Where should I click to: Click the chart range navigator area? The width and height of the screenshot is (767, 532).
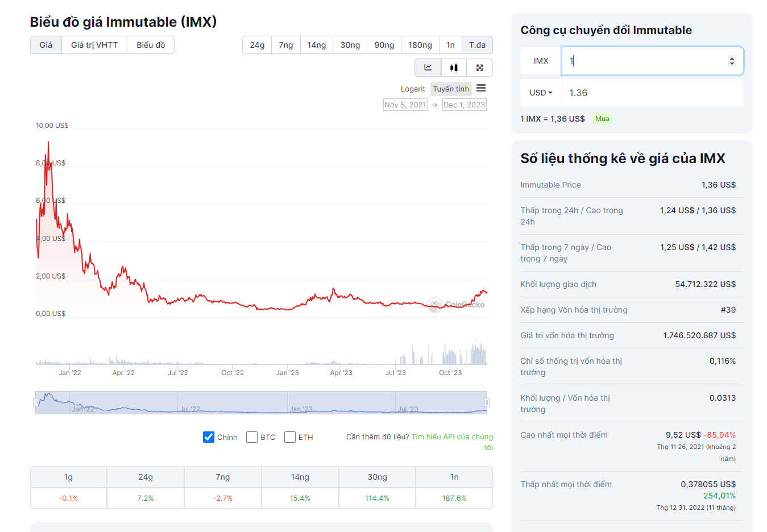261,402
